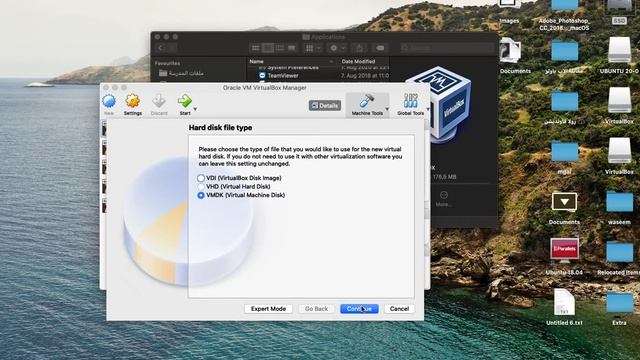Screen dimensions: 640x360
Task: Click the New machine icon in VirtualBox toolbar
Action: pos(109,102)
